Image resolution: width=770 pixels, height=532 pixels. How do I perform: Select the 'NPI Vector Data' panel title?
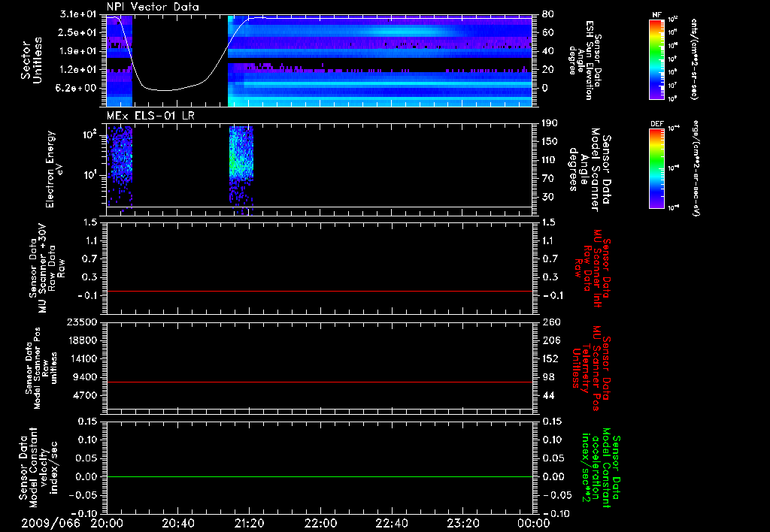(x=153, y=7)
